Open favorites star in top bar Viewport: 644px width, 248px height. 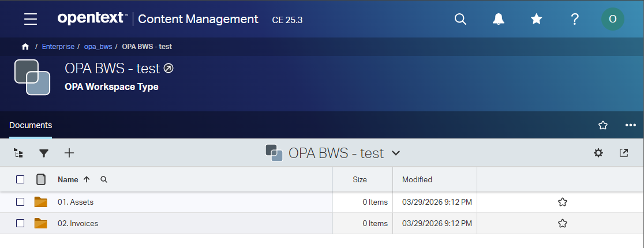(537, 19)
